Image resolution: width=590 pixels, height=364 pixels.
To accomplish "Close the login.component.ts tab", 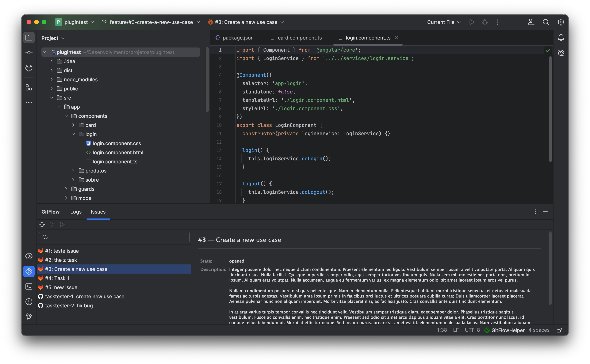I will [x=396, y=38].
